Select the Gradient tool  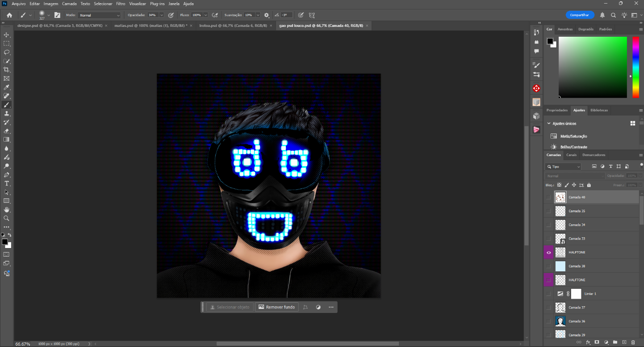click(x=7, y=140)
